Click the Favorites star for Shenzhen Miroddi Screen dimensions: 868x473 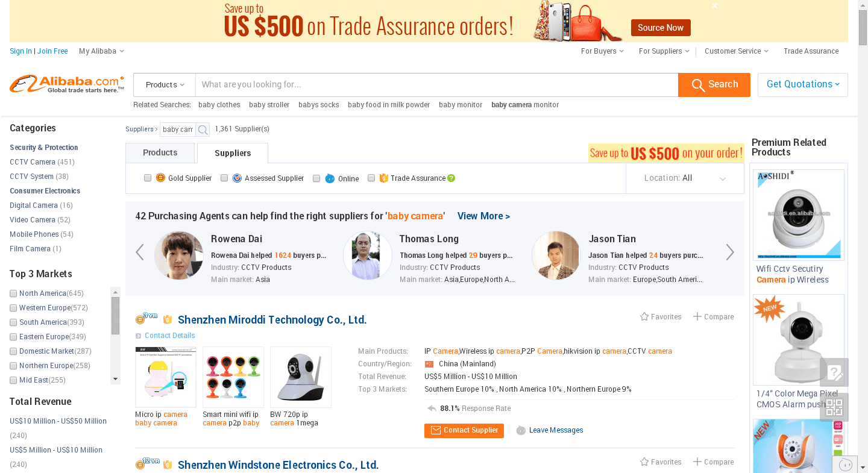644,316
